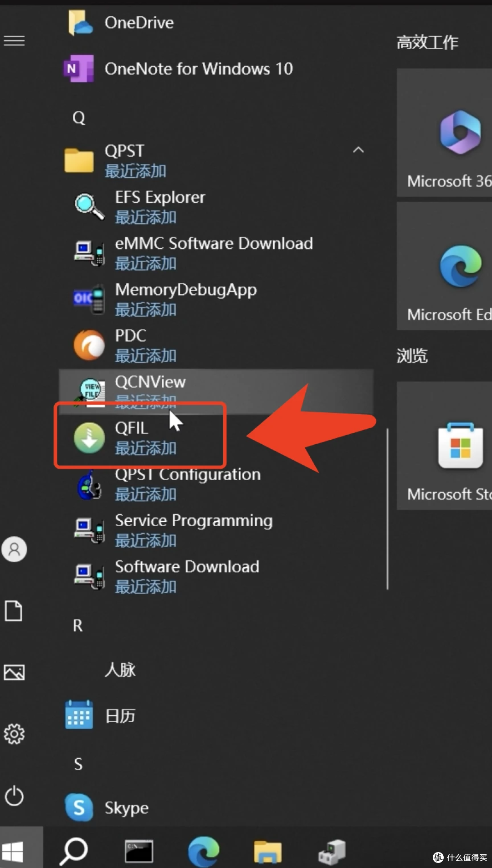Viewport: 492px width, 868px height.
Task: Launch MemoryDebugApp from the list
Action: [x=185, y=299]
